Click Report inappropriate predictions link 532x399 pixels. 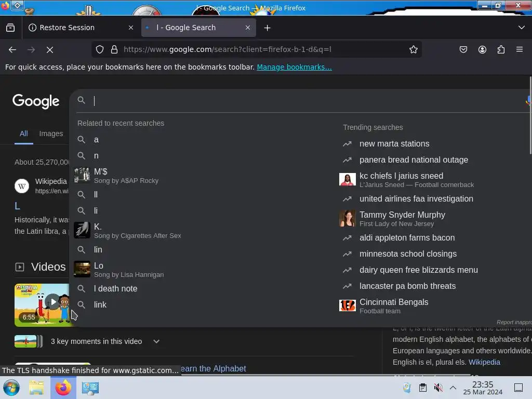click(x=514, y=322)
